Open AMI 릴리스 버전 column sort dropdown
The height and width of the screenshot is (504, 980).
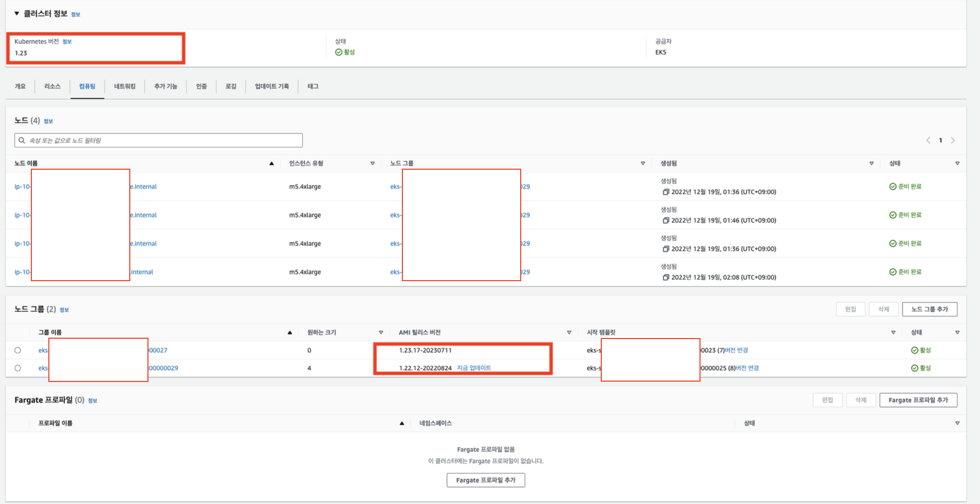(569, 333)
